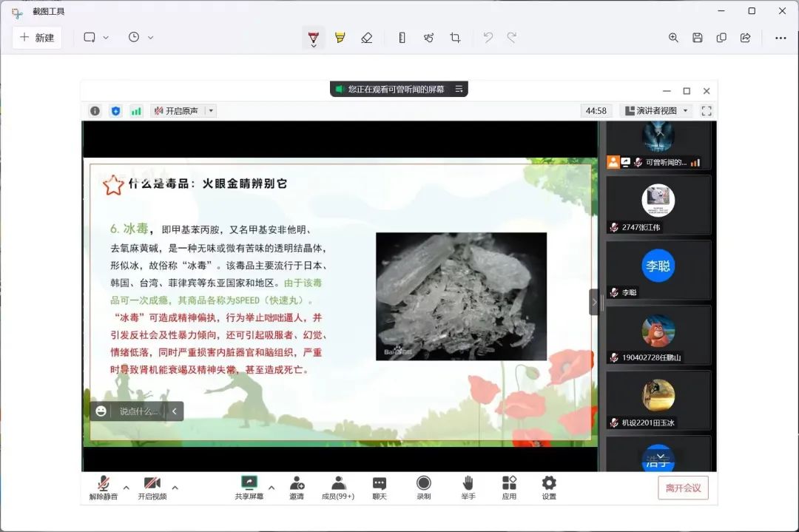Save the snip with the floppy disk icon
799x532 pixels.
pyautogui.click(x=697, y=38)
